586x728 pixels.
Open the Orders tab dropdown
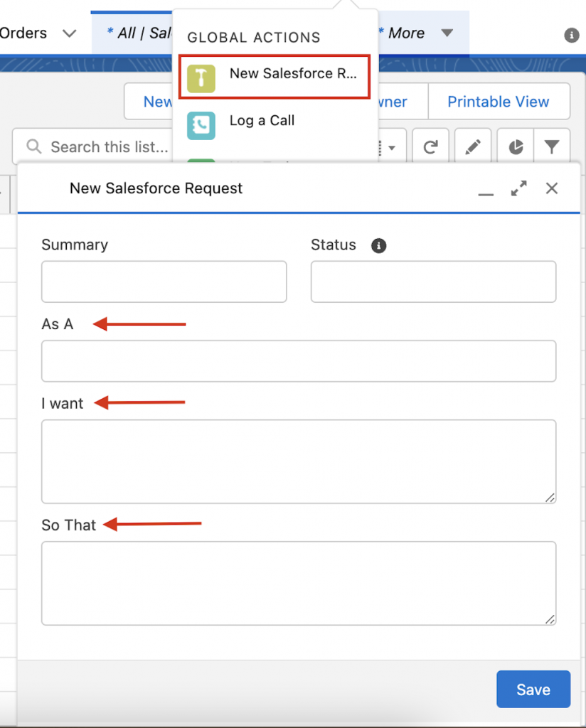[x=68, y=33]
